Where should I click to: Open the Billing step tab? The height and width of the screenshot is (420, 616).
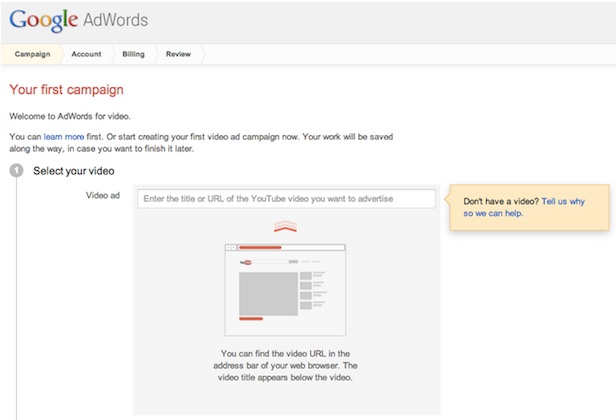pyautogui.click(x=134, y=54)
